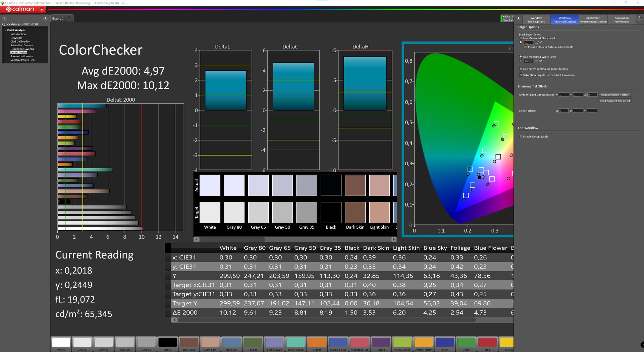Switch to Workflow Basic Options tab
This screenshot has width=644, height=352.
(x=536, y=20)
